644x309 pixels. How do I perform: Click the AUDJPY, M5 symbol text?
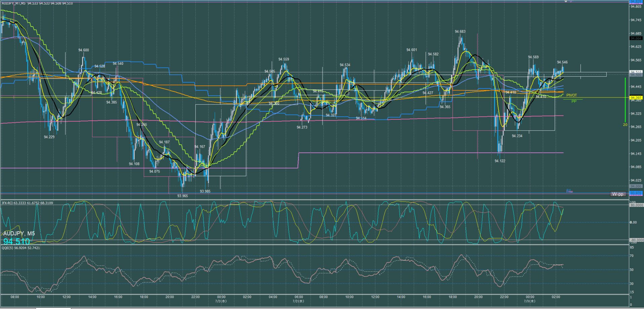(19, 233)
